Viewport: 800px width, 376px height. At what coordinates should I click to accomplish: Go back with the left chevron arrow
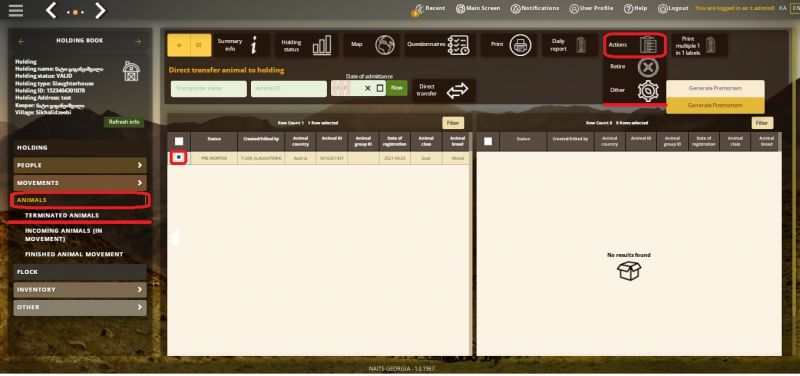(x=51, y=10)
